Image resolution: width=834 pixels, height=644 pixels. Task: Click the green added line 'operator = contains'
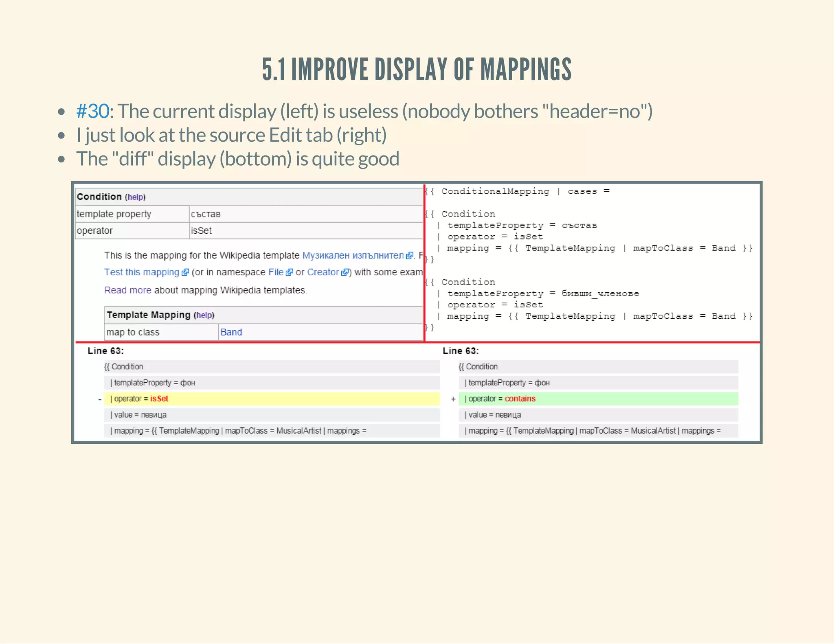[x=598, y=399]
